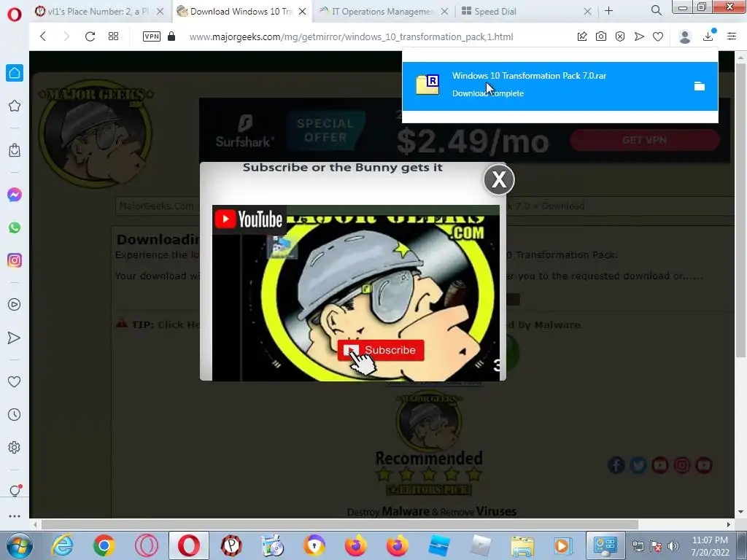Open Settings gear in the sidebar
Viewport: 747px width, 560px height.
click(15, 448)
